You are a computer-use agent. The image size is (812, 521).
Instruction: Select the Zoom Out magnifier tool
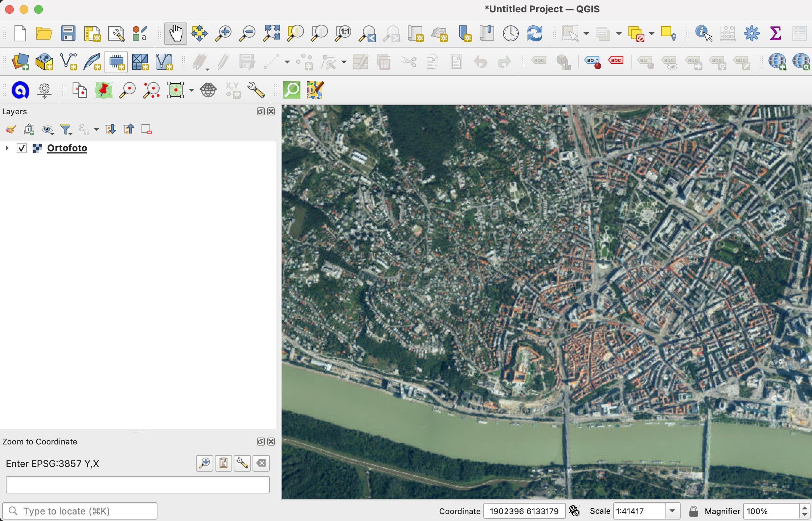tap(247, 33)
